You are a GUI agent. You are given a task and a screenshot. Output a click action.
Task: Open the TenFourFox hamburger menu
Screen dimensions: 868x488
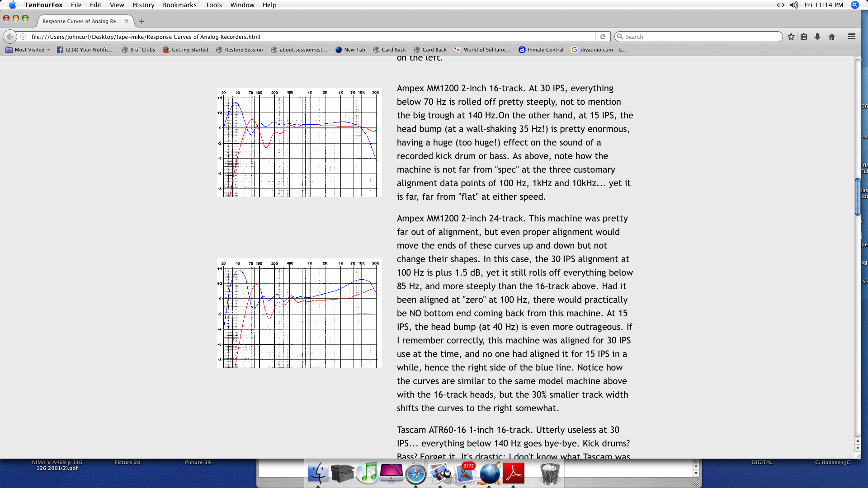click(x=852, y=37)
